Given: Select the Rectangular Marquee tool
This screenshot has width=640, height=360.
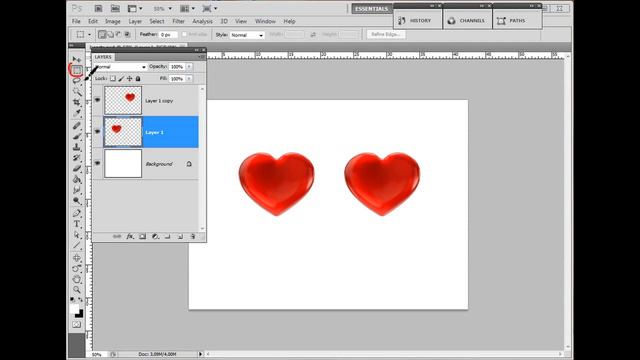Looking at the screenshot, I should click(x=77, y=70).
